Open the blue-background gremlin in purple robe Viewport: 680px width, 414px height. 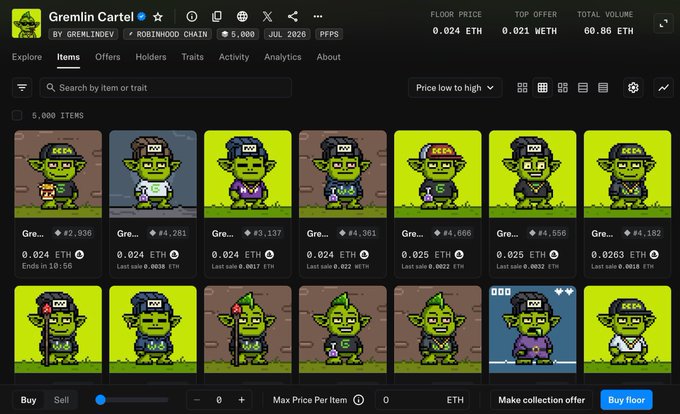tap(533, 329)
